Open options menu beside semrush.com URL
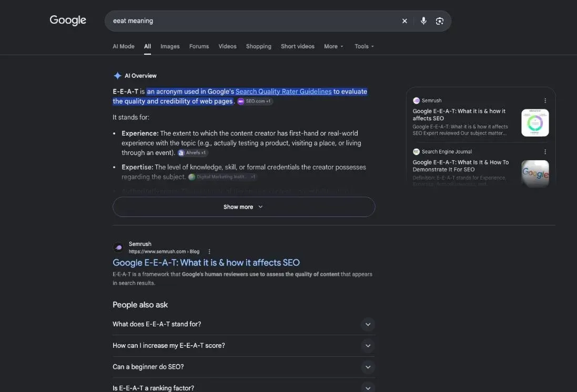This screenshot has width=577, height=392. pos(209,252)
